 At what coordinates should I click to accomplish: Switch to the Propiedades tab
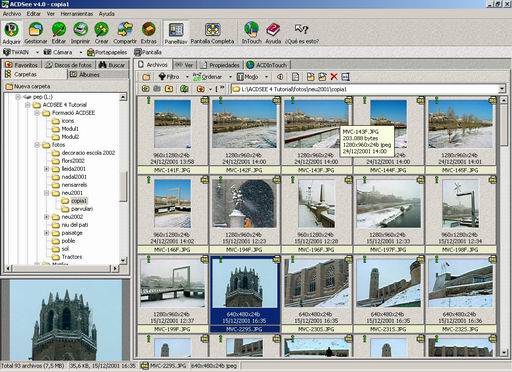tap(220, 65)
